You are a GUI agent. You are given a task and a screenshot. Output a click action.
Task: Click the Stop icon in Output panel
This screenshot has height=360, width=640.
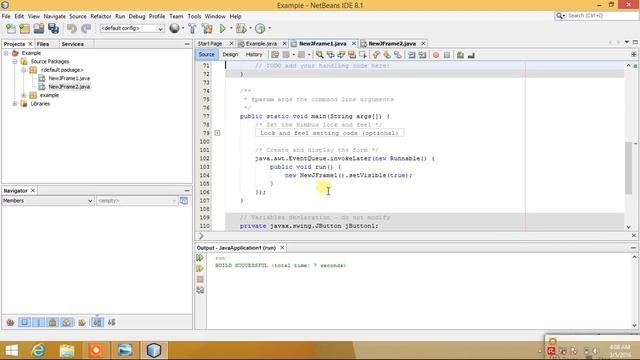(x=200, y=279)
